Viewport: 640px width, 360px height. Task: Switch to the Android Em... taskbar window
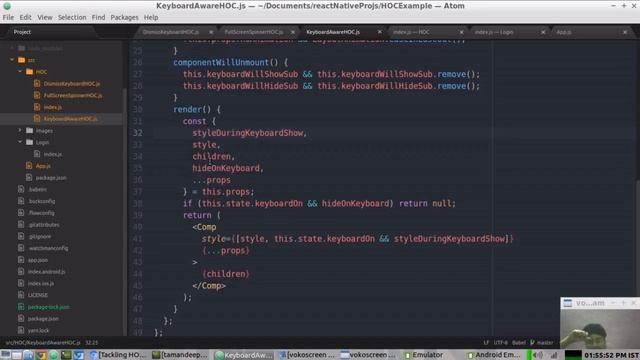click(x=494, y=355)
